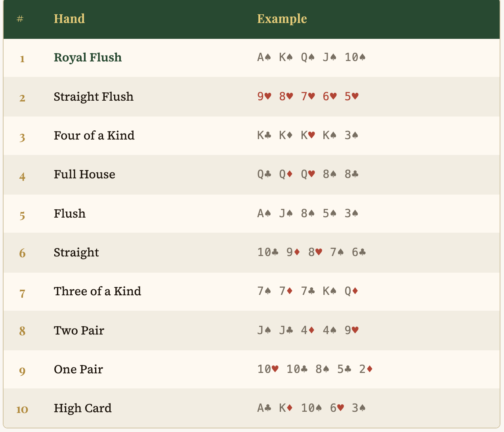Select the 10 of clubs in the Straight example
The height and width of the screenshot is (432, 504).
tap(268, 252)
